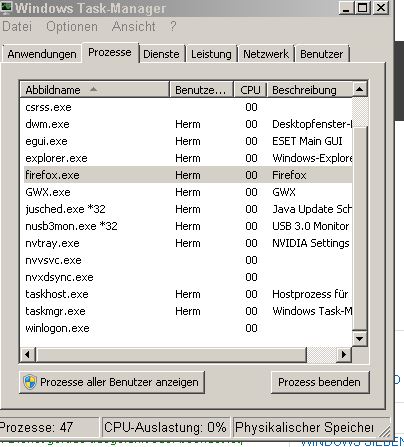Open the Ansicht menu
Screen dimensions: 404x447
134,26
